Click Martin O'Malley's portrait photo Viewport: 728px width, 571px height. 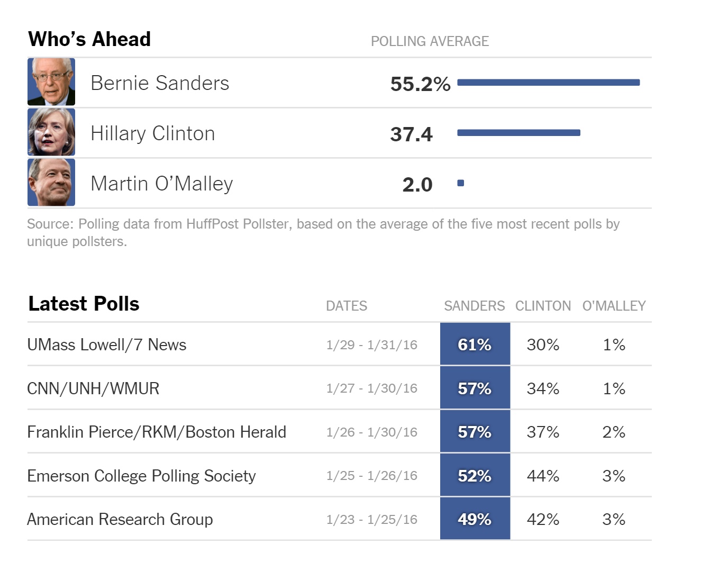click(51, 182)
